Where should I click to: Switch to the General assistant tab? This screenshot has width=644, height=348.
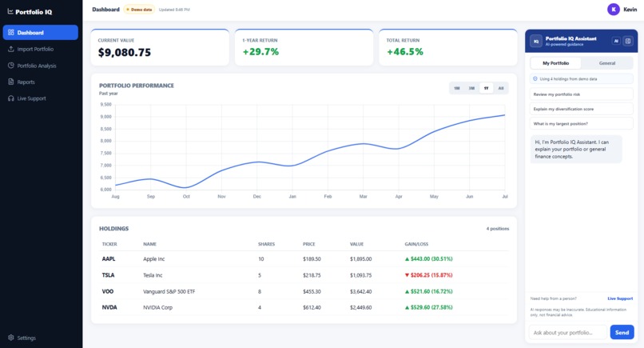pyautogui.click(x=607, y=63)
